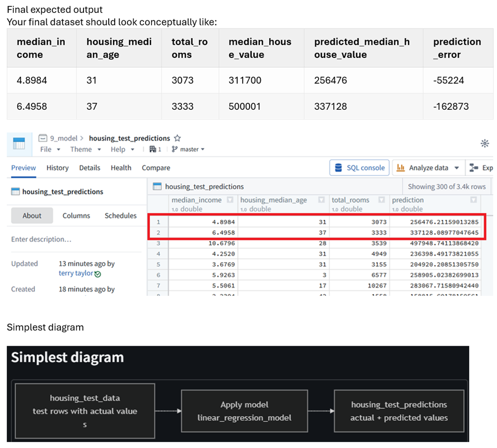The width and height of the screenshot is (497, 448).
Task: Open the settings gear icon
Action: coord(484,143)
